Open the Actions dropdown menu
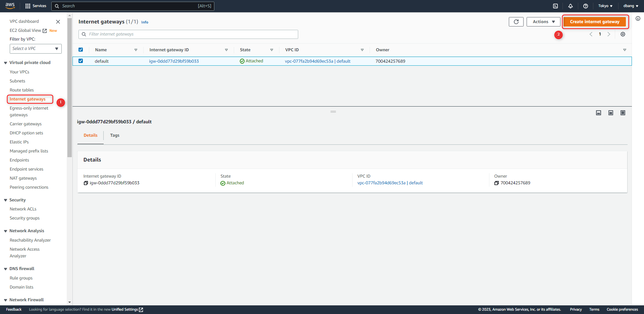 (543, 22)
